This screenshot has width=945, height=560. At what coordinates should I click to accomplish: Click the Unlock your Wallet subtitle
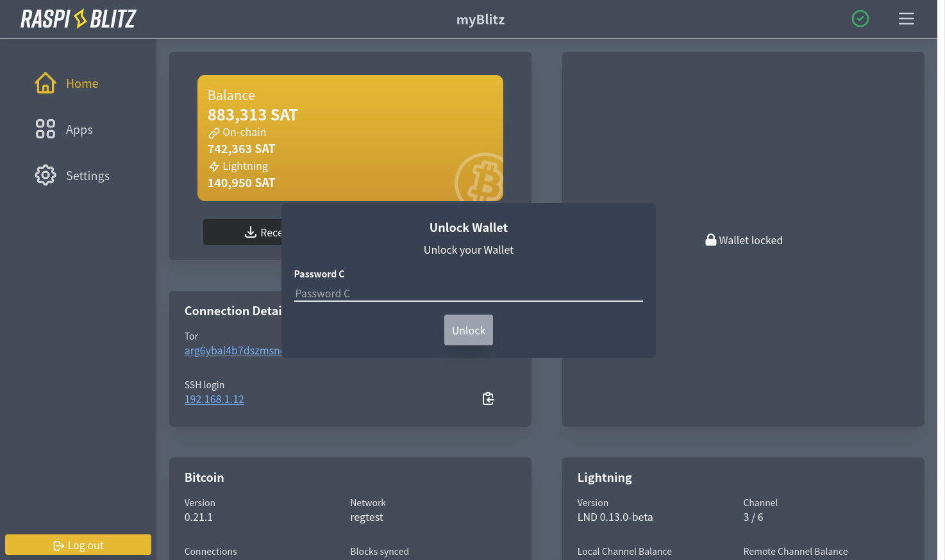click(x=469, y=250)
